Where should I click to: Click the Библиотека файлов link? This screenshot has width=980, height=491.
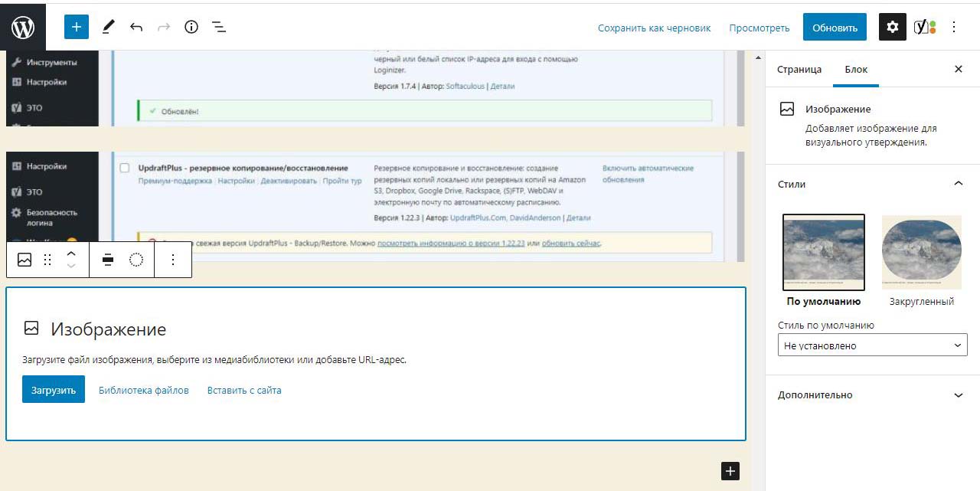click(x=143, y=390)
